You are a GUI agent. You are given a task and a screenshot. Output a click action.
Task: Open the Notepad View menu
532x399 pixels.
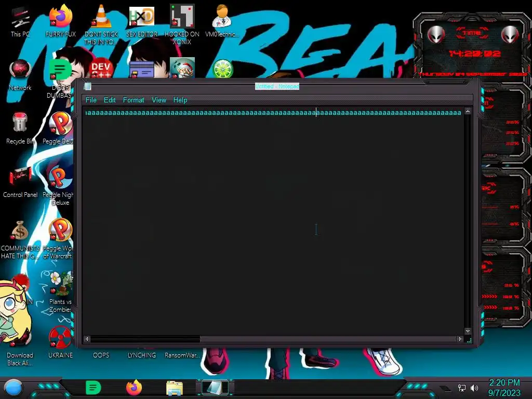(x=159, y=100)
